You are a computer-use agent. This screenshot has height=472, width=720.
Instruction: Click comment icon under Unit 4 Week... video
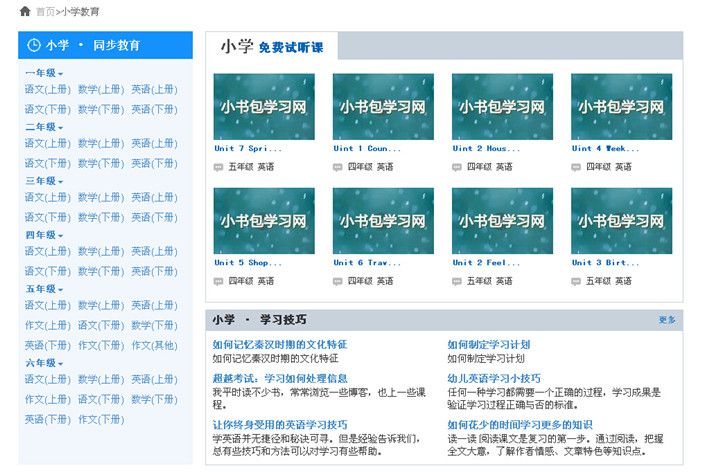tap(577, 167)
